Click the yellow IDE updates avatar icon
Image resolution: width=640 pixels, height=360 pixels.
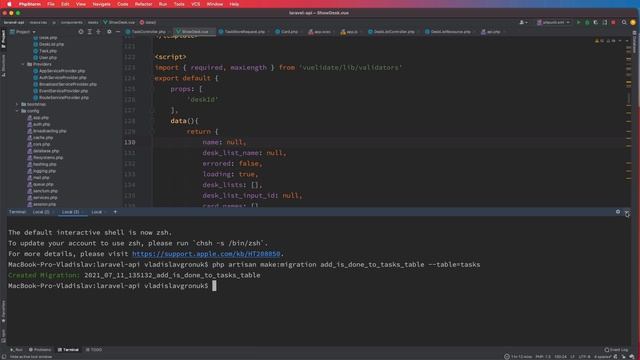coord(633,22)
